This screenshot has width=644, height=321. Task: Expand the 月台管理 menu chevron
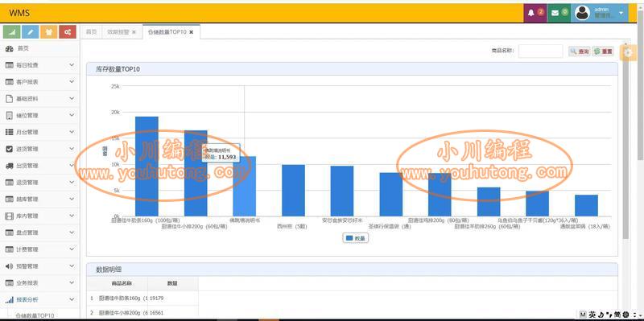coord(72,132)
